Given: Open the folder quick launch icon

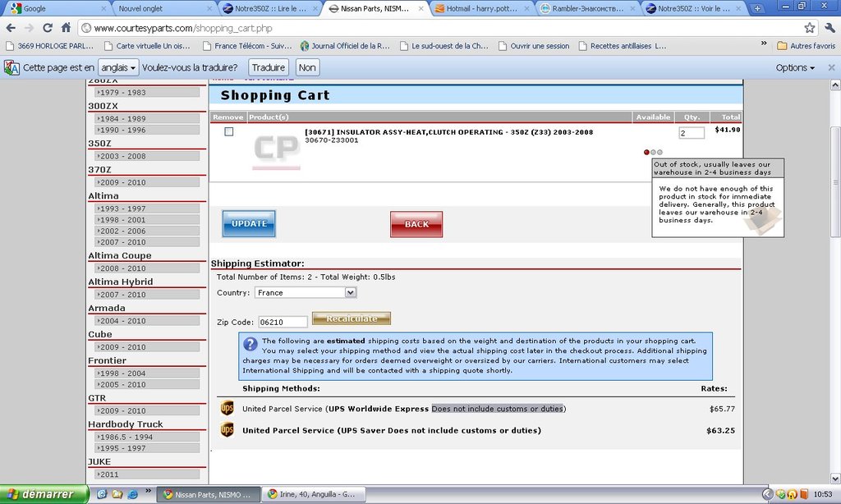Looking at the screenshot, I should 117,494.
